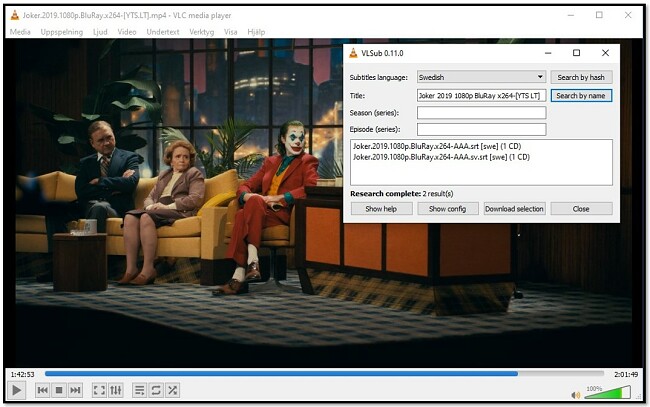Toggle fullscreen video mode
The width and height of the screenshot is (650, 407).
(99, 390)
